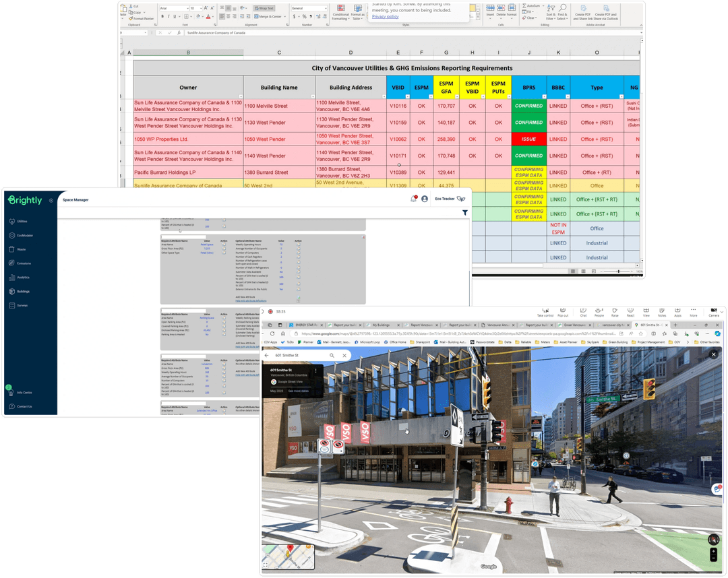Toggle Camera in meeting toolbar
The width and height of the screenshot is (728, 578).
point(714,312)
